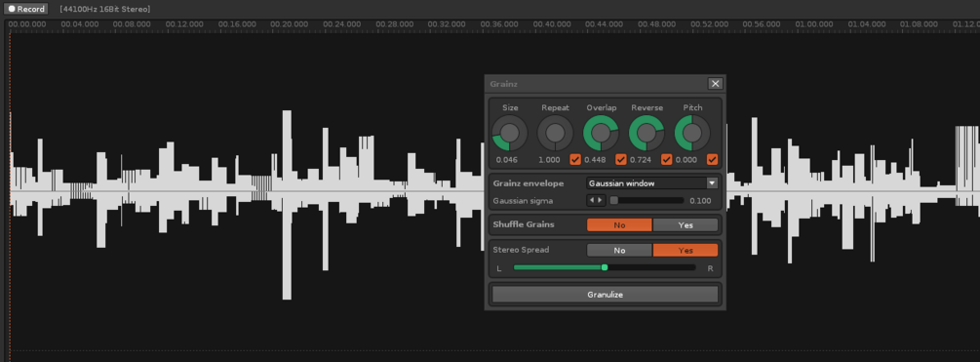Click the stereo spread L-R slider handle
This screenshot has width=980, height=362.
click(x=605, y=267)
